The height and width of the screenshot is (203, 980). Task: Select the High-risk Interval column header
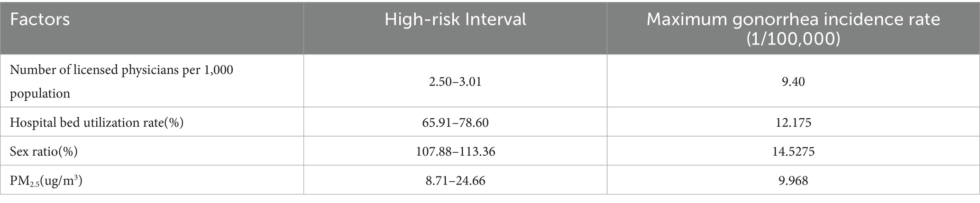[455, 20]
